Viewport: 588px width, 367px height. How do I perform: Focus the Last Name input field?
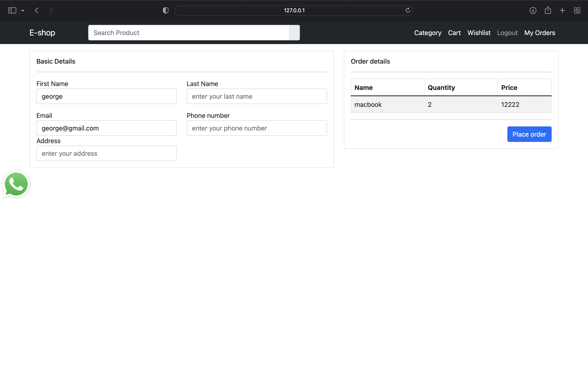(x=257, y=96)
